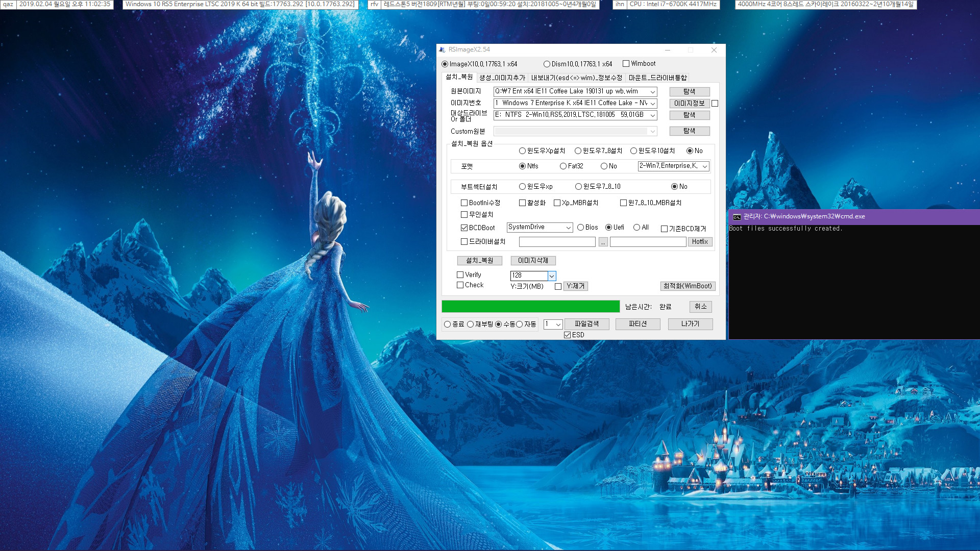This screenshot has height=551, width=980.
Task: Click the 파티션 button
Action: (x=638, y=324)
